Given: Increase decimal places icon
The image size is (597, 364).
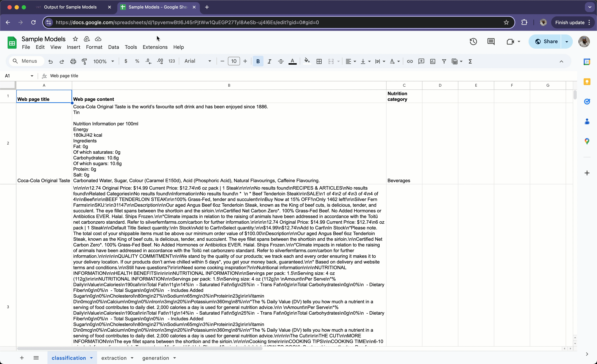Looking at the screenshot, I should tap(160, 61).
